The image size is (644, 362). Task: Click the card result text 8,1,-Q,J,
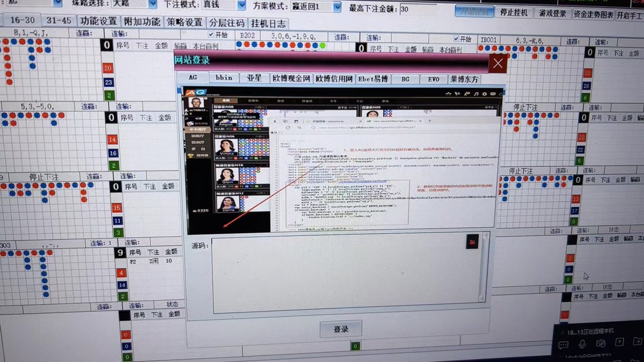point(30,33)
